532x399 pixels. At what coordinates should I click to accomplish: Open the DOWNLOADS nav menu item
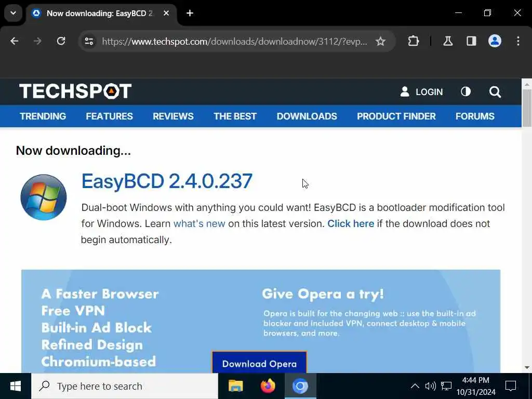pos(307,116)
